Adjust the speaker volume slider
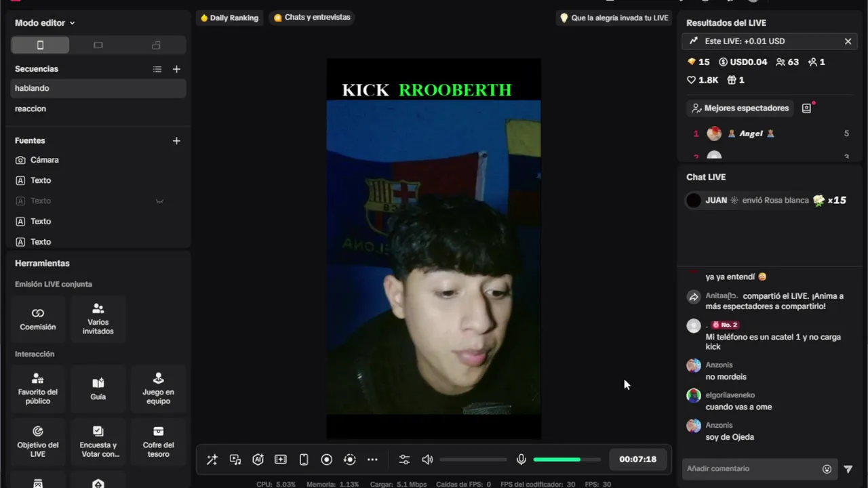 473,460
